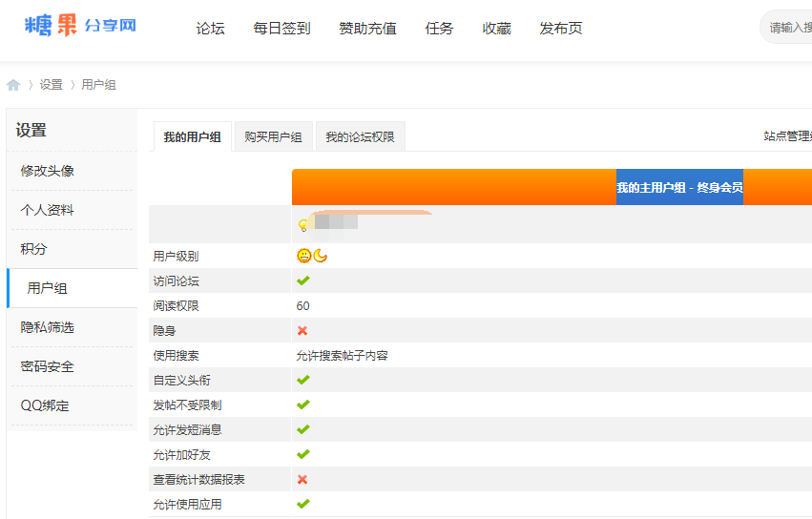The width and height of the screenshot is (812, 519).
Task: Click red cross in 隐身 row
Action: pos(302,330)
